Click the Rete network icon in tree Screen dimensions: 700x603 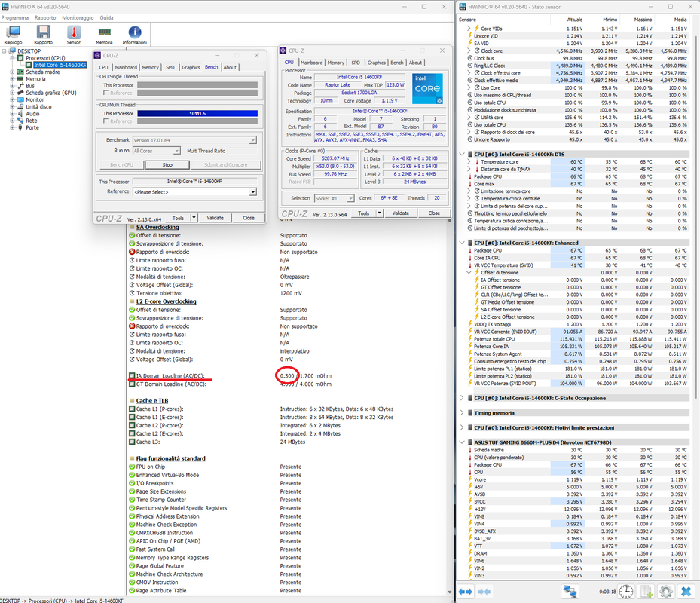click(20, 121)
